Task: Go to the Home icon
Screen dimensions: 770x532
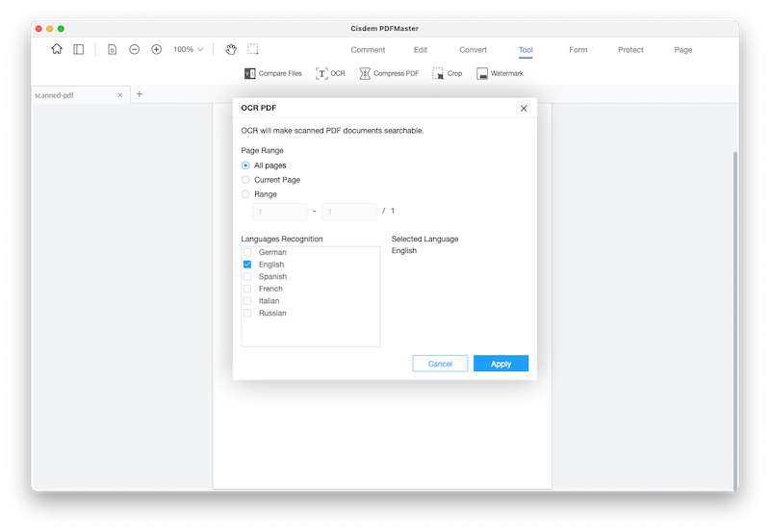Action: pos(57,49)
